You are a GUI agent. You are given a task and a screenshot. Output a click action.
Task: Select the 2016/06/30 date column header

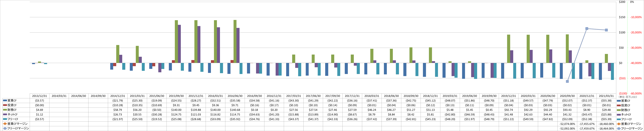click(235, 96)
